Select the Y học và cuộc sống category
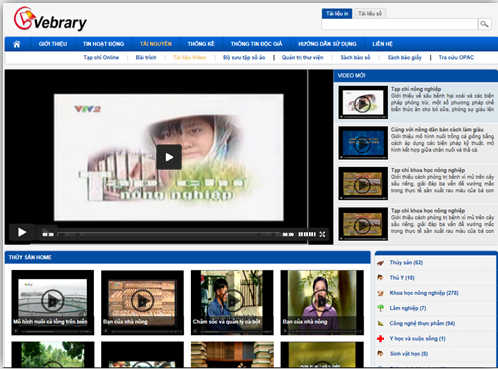 [417, 339]
